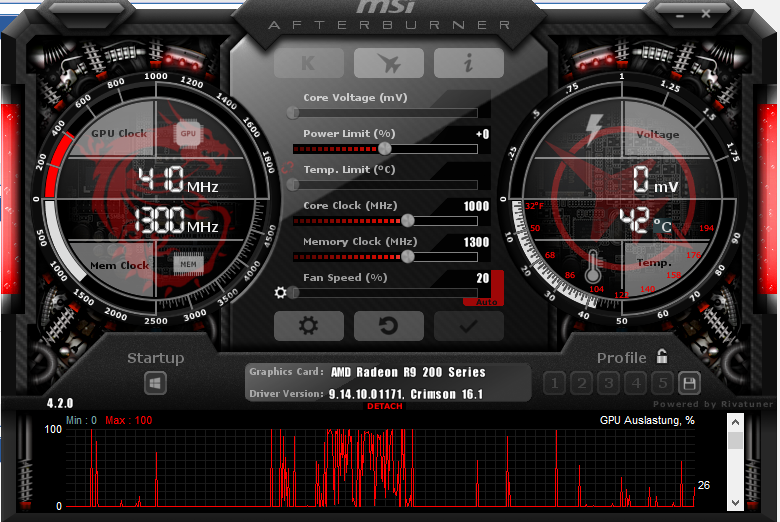Open settings with the gear button

click(309, 326)
